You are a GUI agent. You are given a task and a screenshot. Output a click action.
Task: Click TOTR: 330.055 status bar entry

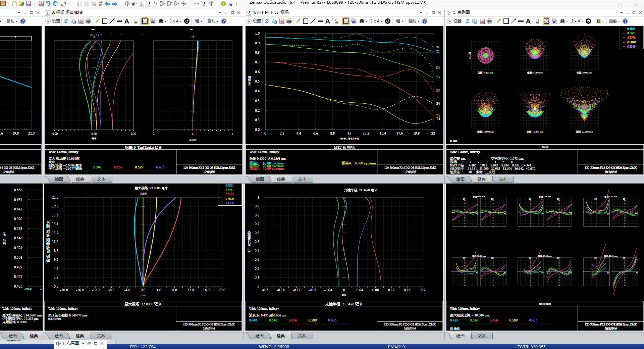pyautogui.click(x=531, y=347)
